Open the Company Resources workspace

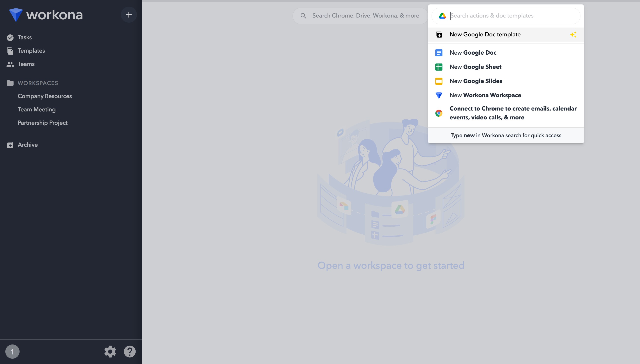[45, 96]
